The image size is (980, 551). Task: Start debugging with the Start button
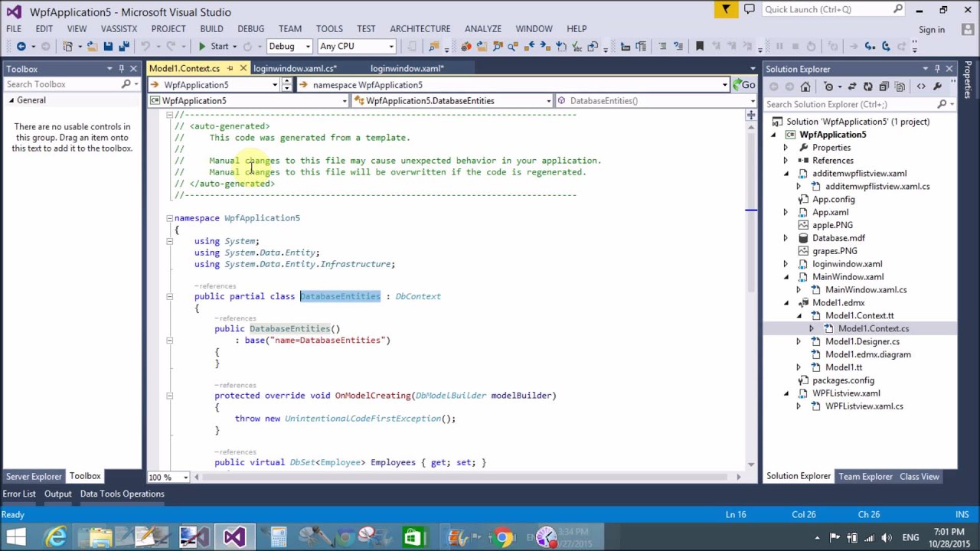[213, 47]
